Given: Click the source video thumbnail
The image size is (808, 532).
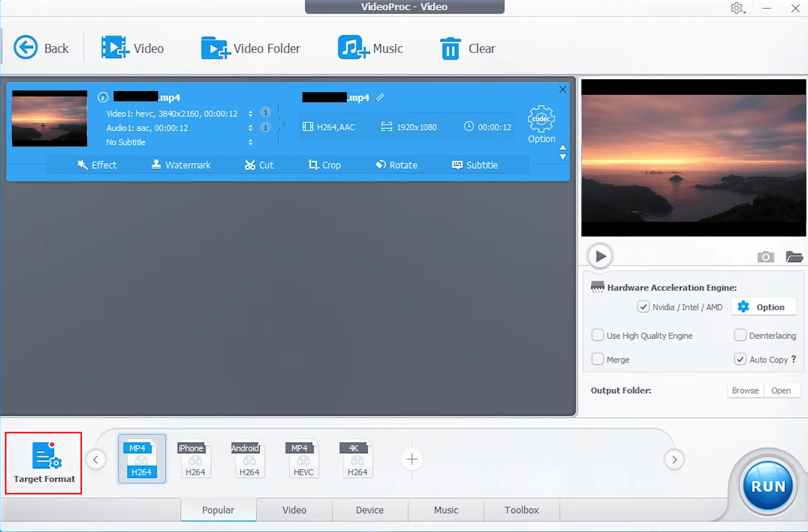Looking at the screenshot, I should click(49, 118).
